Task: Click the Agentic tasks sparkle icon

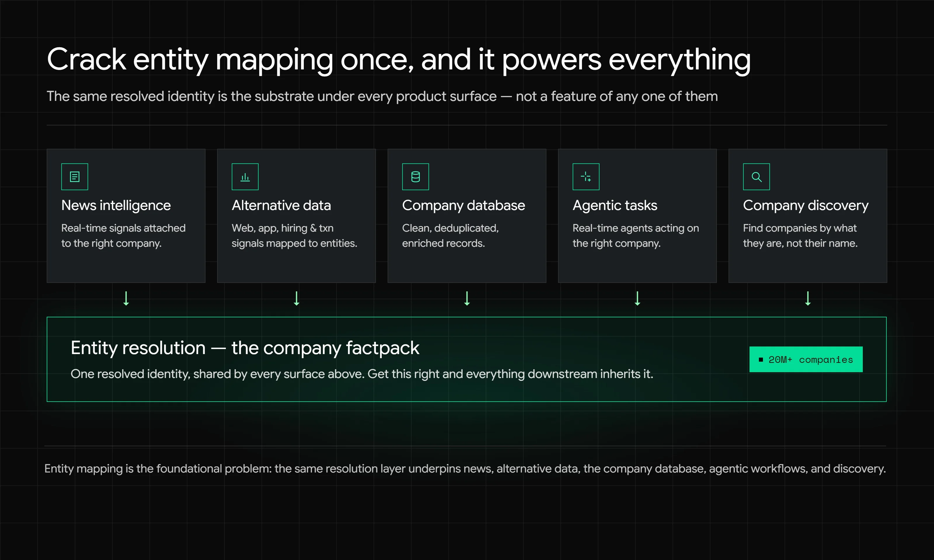Action: click(586, 176)
